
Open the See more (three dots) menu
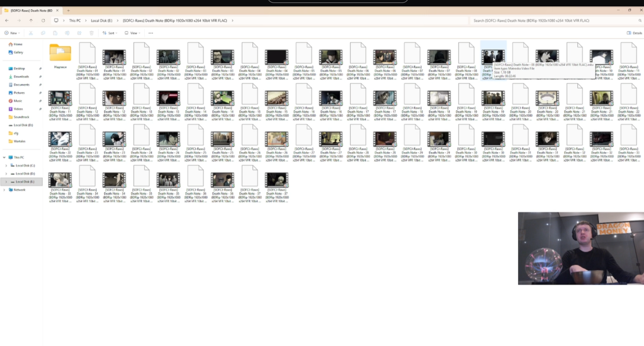151,33
